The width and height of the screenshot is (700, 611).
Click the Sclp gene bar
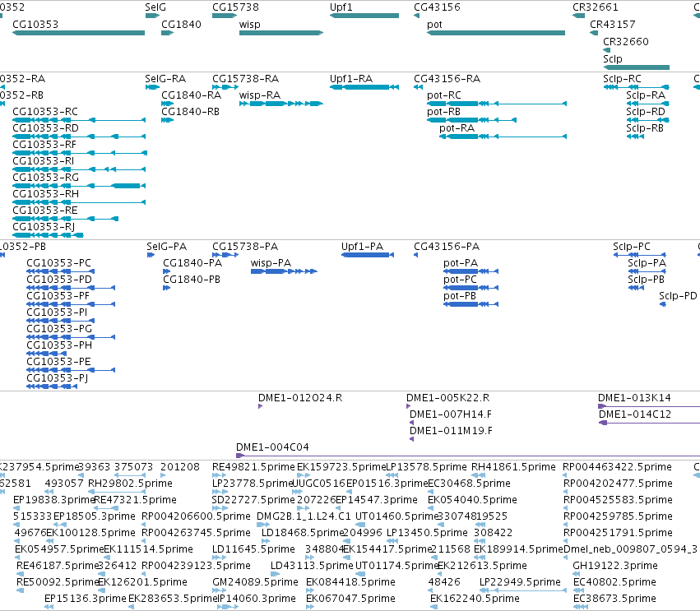click(636, 67)
